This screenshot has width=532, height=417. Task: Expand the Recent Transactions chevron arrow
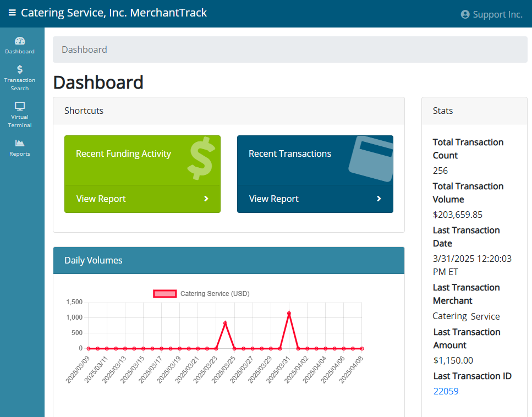(379, 199)
